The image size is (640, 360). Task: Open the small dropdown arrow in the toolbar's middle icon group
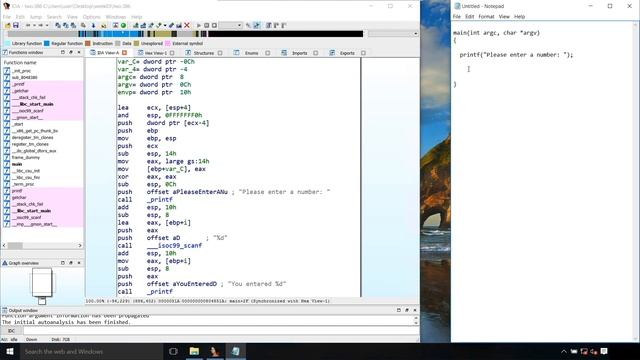click(x=165, y=25)
